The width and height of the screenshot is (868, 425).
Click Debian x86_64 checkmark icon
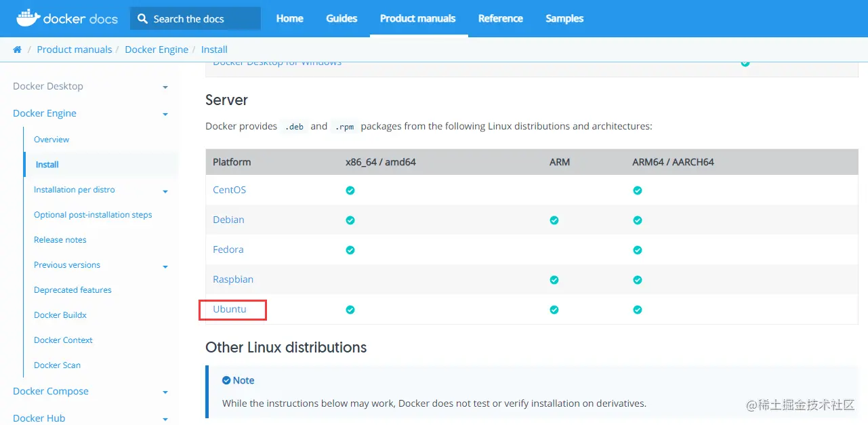click(x=350, y=220)
